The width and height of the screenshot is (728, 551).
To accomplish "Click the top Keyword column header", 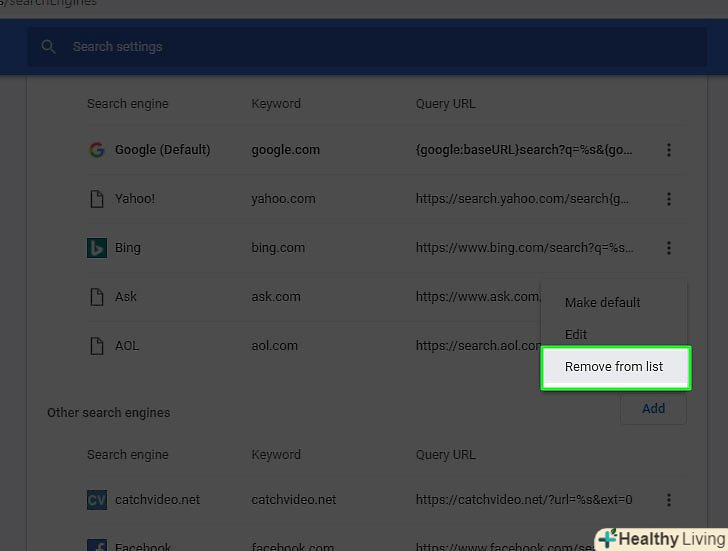I will click(x=276, y=104).
